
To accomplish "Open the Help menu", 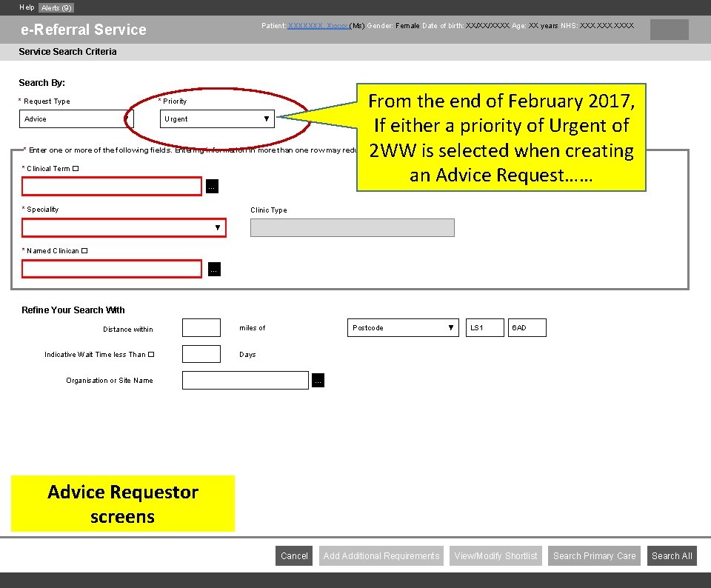I will tap(27, 7).
